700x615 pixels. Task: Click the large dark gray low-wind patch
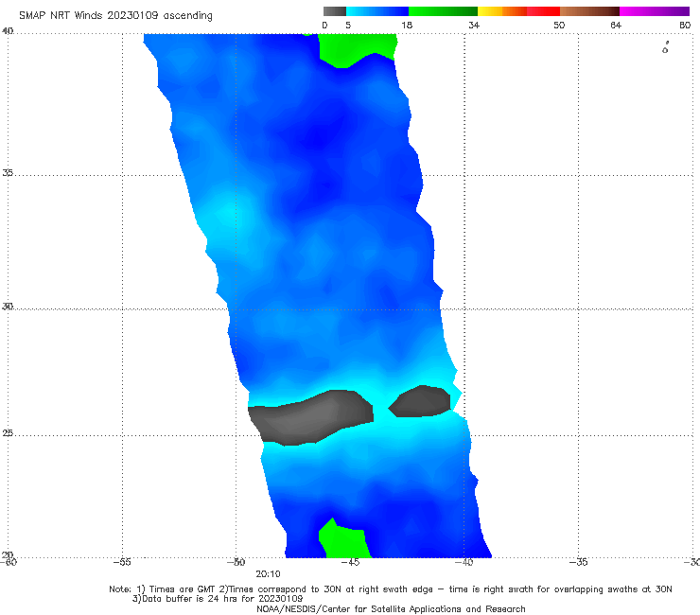click(311, 417)
